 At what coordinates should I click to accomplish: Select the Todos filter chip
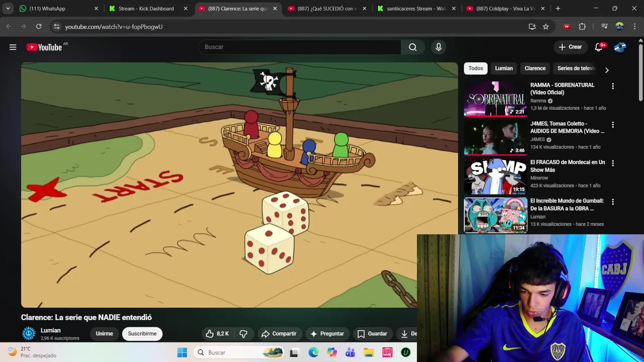pyautogui.click(x=475, y=68)
